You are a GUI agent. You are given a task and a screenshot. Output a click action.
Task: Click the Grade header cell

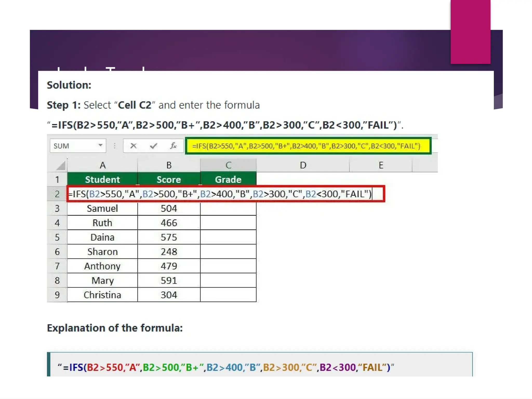[x=228, y=179]
